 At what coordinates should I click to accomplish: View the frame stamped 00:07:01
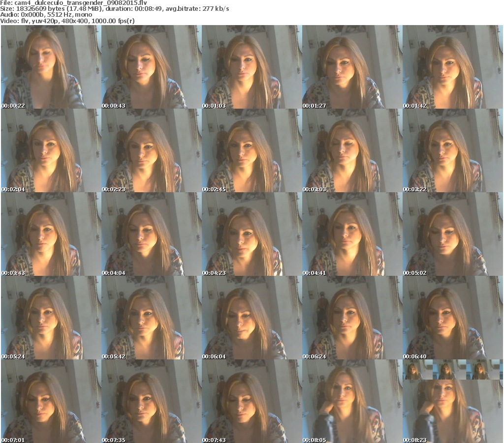click(51, 401)
